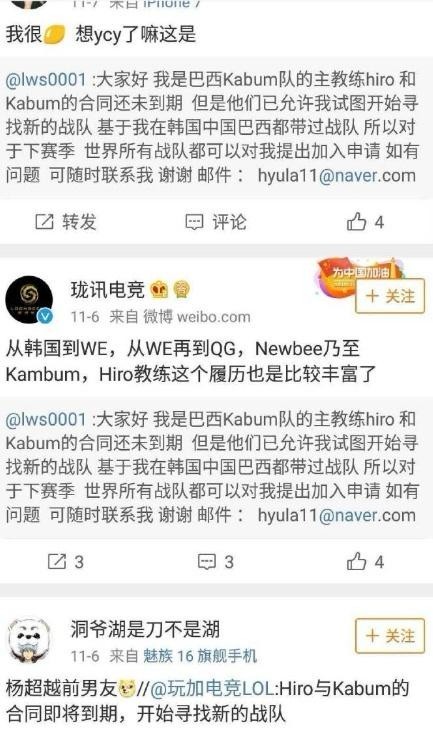Viewport: 433px width, 733px height.
Task: Tap the crown membership badge beside 珑讯电竞
Action: pos(159,290)
